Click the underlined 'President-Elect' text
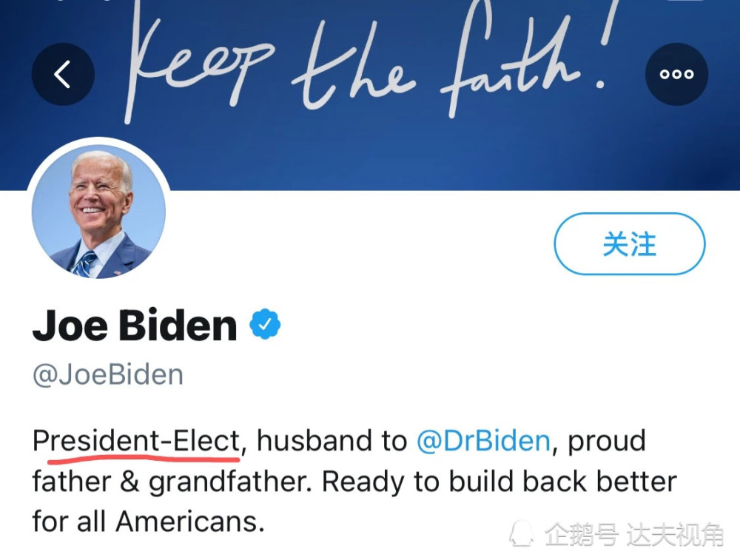Viewport: 740px width, 560px height. tap(136, 441)
